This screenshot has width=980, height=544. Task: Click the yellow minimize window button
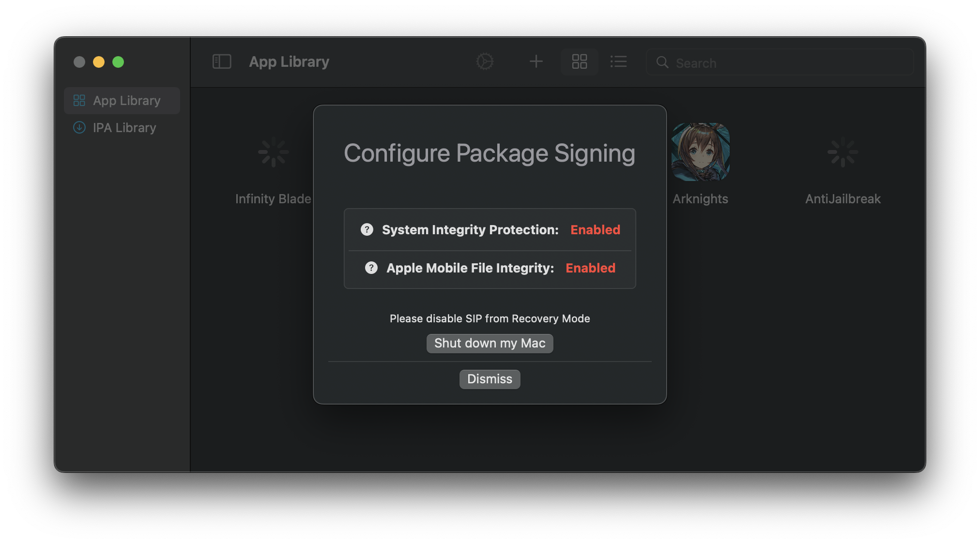tap(99, 62)
